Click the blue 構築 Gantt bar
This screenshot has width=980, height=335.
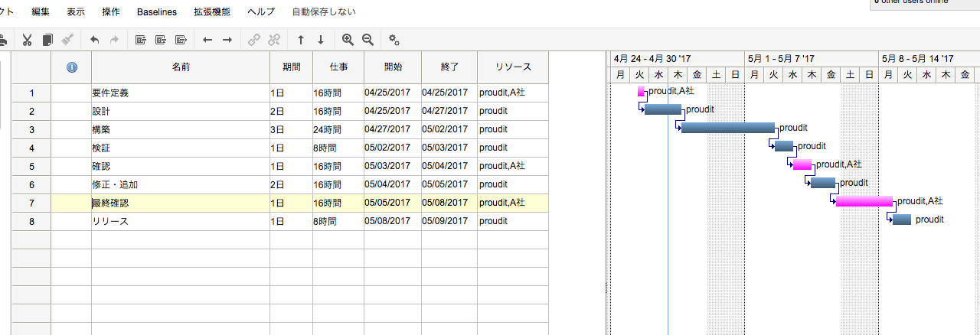pos(727,128)
